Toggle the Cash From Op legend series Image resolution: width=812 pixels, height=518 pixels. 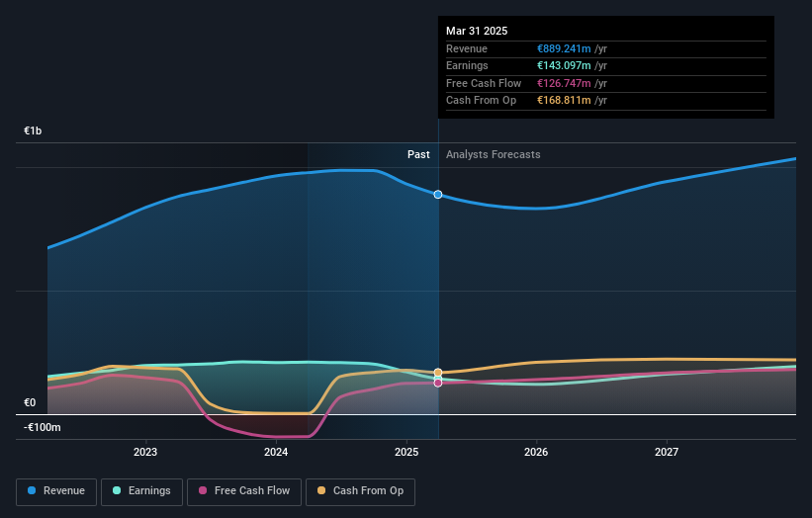click(x=360, y=491)
